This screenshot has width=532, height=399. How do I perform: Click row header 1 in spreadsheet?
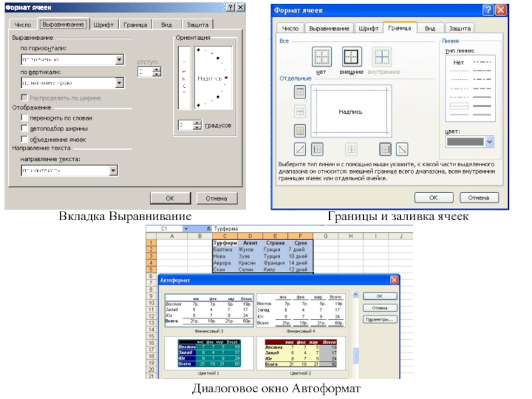click(x=151, y=243)
